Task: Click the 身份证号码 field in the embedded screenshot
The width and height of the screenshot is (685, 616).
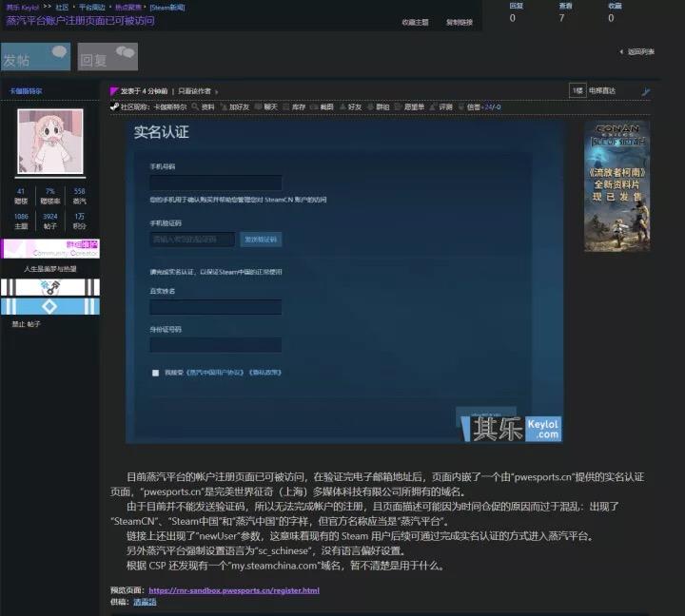Action: (x=216, y=345)
